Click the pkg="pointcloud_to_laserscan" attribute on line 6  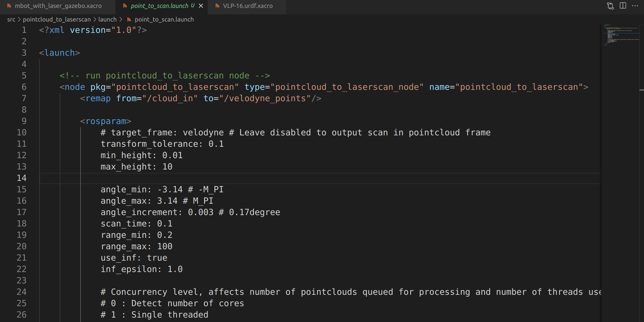[165, 87]
